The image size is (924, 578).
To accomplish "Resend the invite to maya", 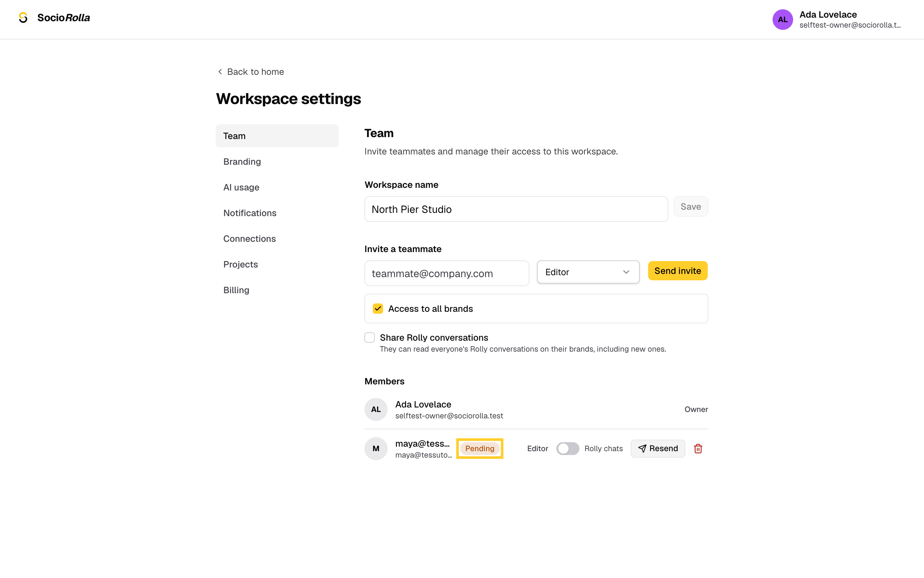I will tap(657, 448).
